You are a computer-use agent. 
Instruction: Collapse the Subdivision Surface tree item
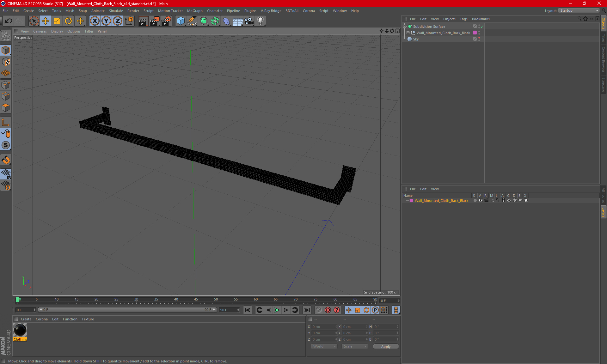click(405, 27)
